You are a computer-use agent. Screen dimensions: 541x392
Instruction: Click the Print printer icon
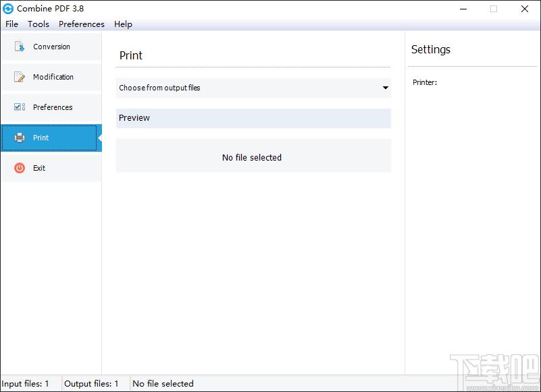pyautogui.click(x=20, y=138)
